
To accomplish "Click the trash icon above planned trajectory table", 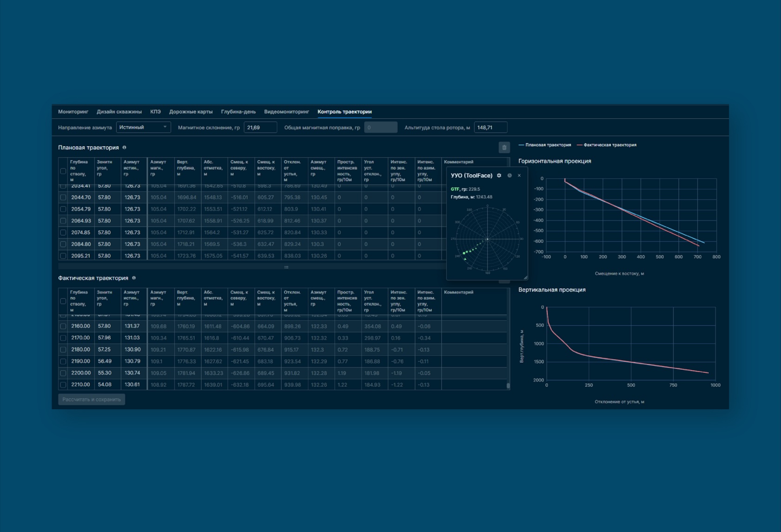I will tap(504, 147).
